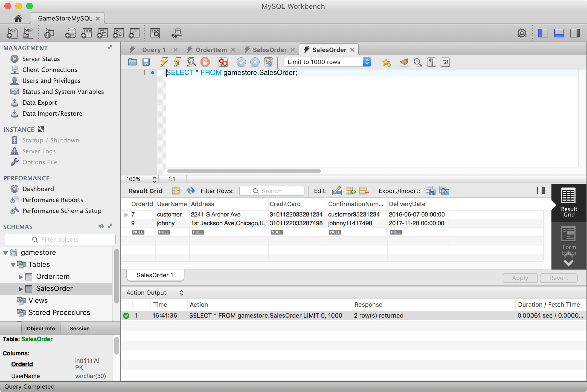Click the Result Grid view button
This screenshot has height=392, width=587.
click(569, 203)
